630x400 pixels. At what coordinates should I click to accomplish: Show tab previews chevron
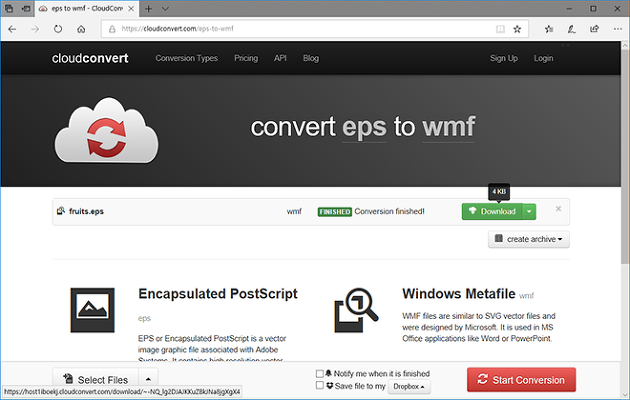(x=165, y=8)
